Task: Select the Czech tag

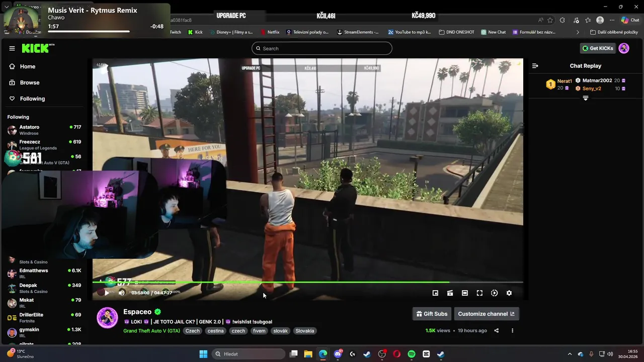Action: pos(192,331)
